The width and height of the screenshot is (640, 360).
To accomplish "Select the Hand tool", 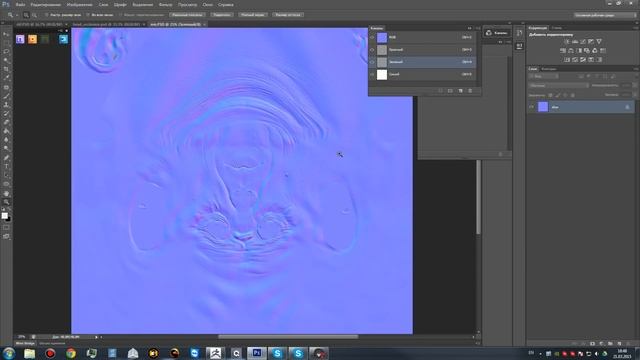I will 6,193.
